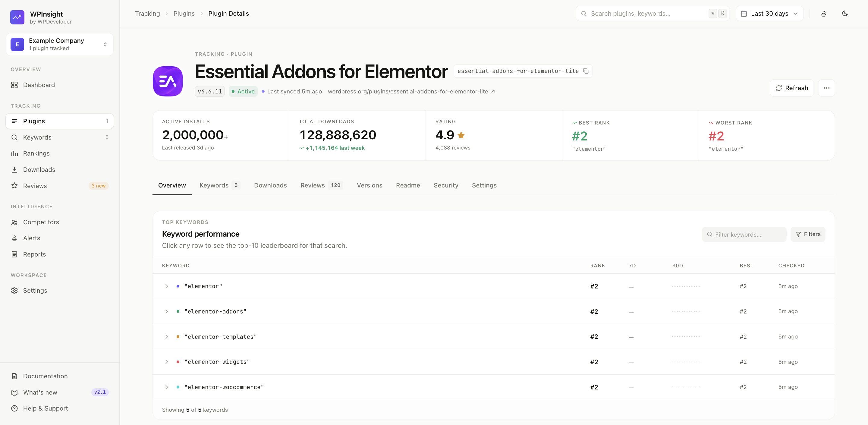Expand the "elementor-templates" keyword row
868x425 pixels.
tap(166, 337)
